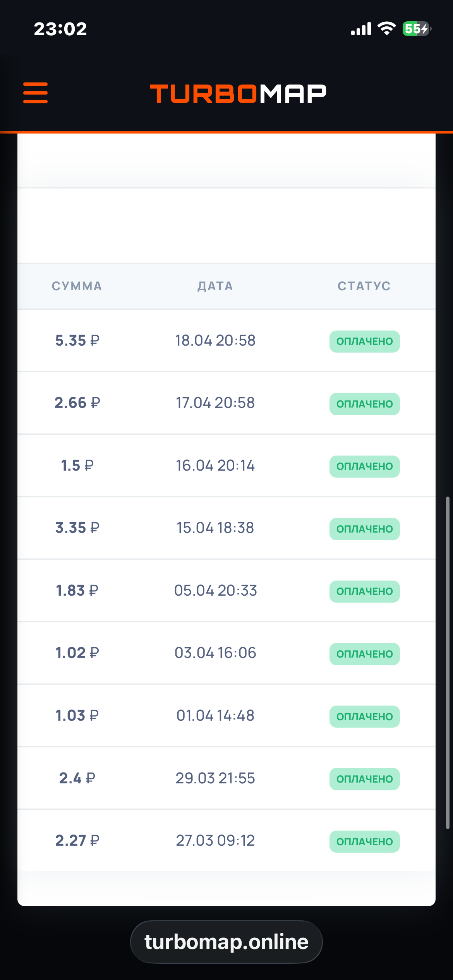Tap the Wi-Fi status icon
The width and height of the screenshot is (453, 980).
click(x=386, y=29)
